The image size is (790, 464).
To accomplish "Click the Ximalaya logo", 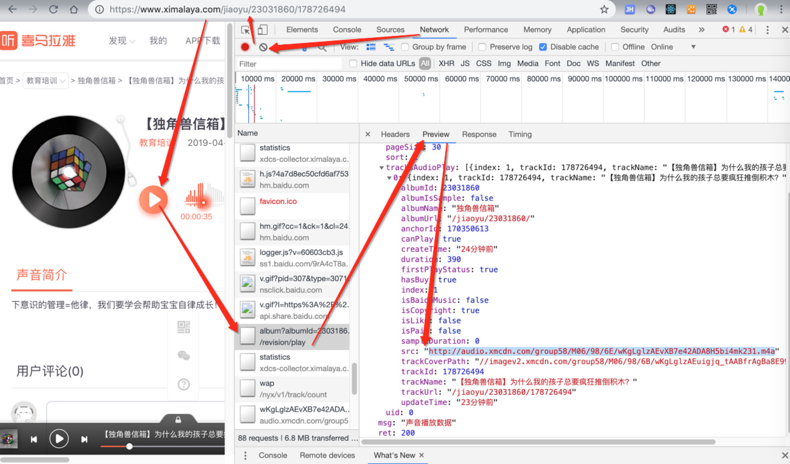I will (38, 40).
